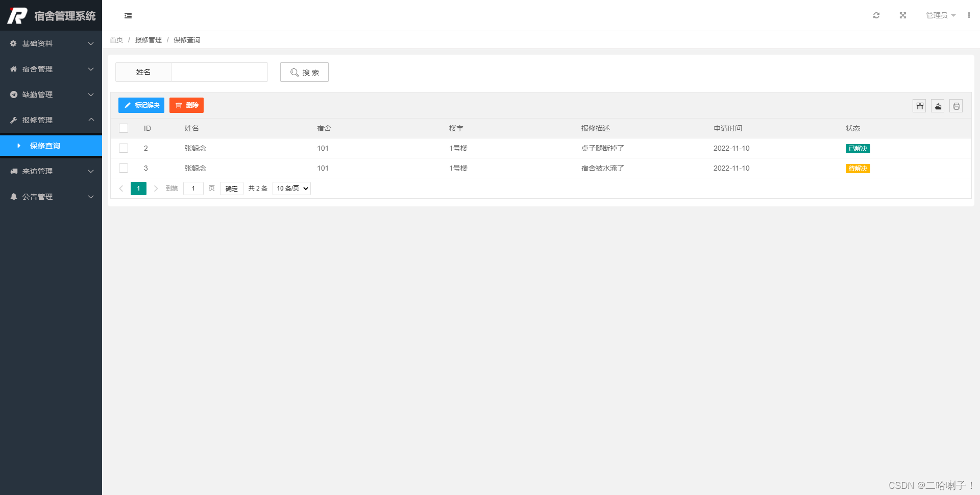Image resolution: width=980 pixels, height=495 pixels.
Task: Expand the 宿舍管理 menu
Action: 51,69
